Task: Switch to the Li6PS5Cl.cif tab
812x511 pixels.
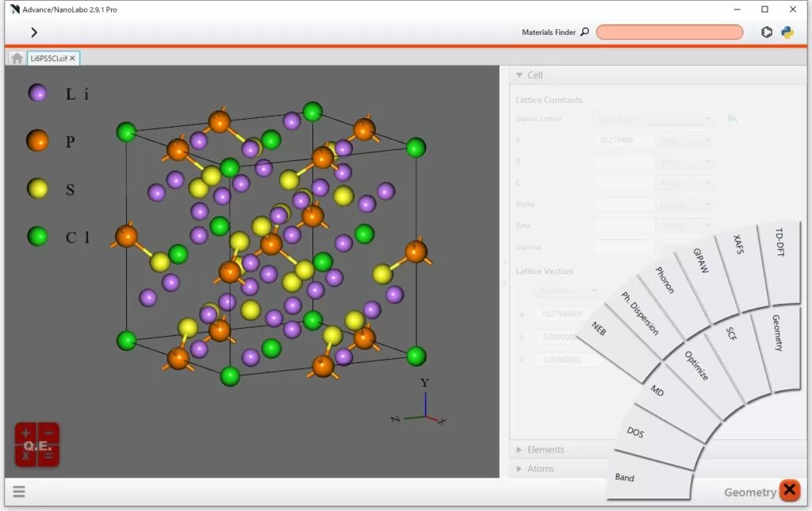Action: tap(48, 58)
